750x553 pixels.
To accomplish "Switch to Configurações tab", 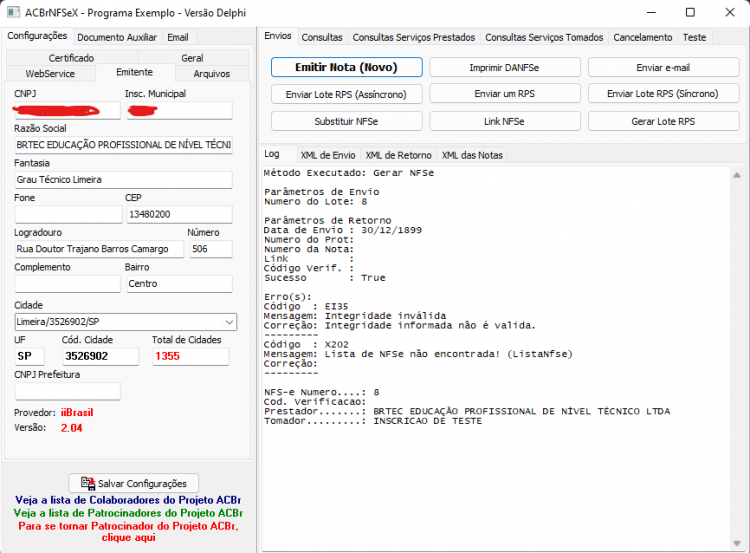I will (37, 36).
